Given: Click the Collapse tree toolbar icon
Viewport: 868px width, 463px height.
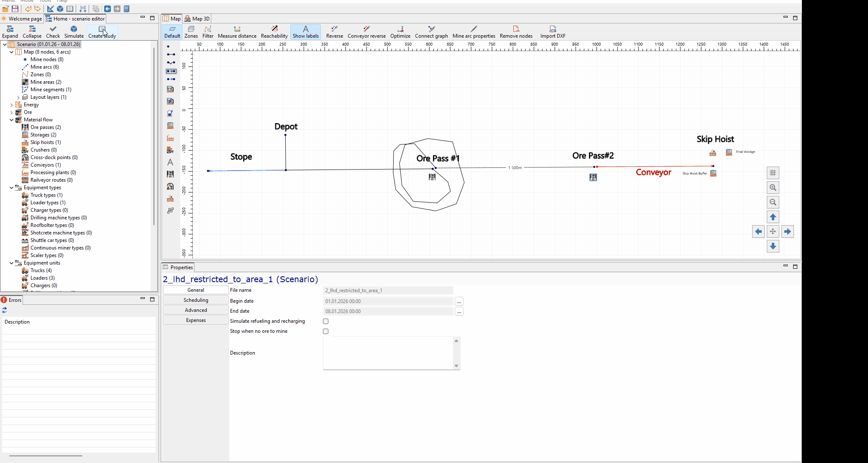Looking at the screenshot, I should pos(32,32).
